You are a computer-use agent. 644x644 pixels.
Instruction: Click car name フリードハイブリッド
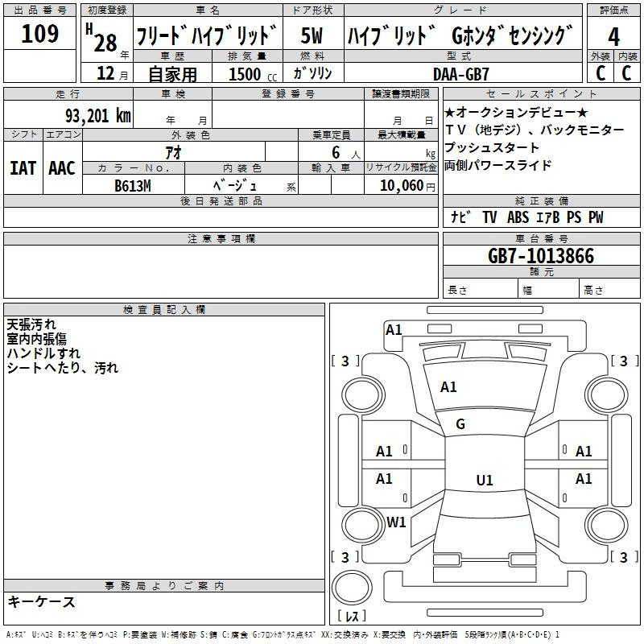[x=207, y=35]
